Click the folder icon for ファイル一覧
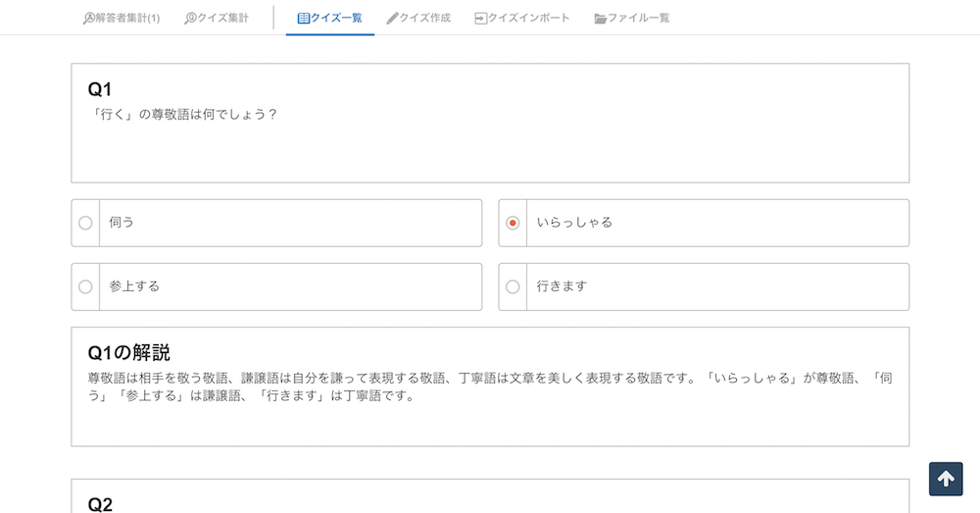 pyautogui.click(x=601, y=19)
